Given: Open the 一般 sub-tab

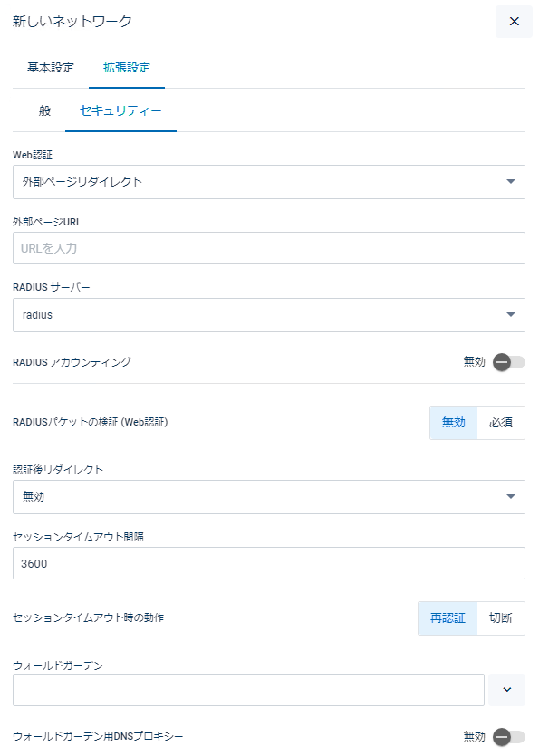Looking at the screenshot, I should (39, 110).
